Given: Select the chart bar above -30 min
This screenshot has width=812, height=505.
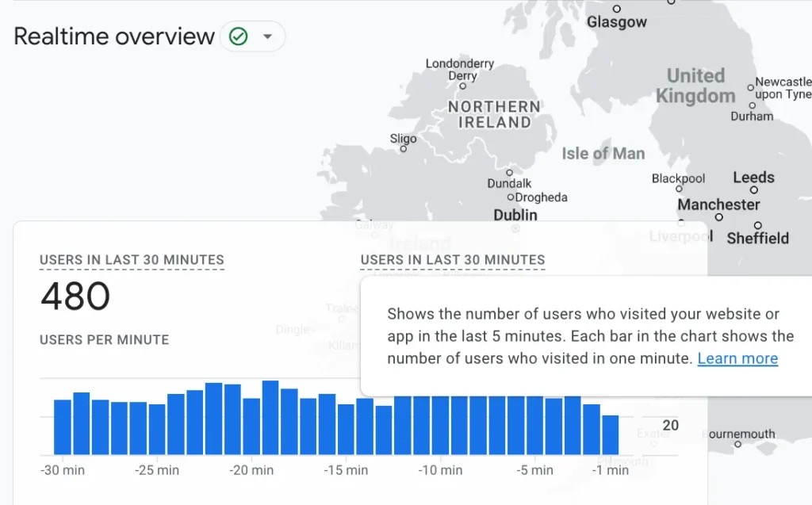Looking at the screenshot, I should tap(63, 427).
